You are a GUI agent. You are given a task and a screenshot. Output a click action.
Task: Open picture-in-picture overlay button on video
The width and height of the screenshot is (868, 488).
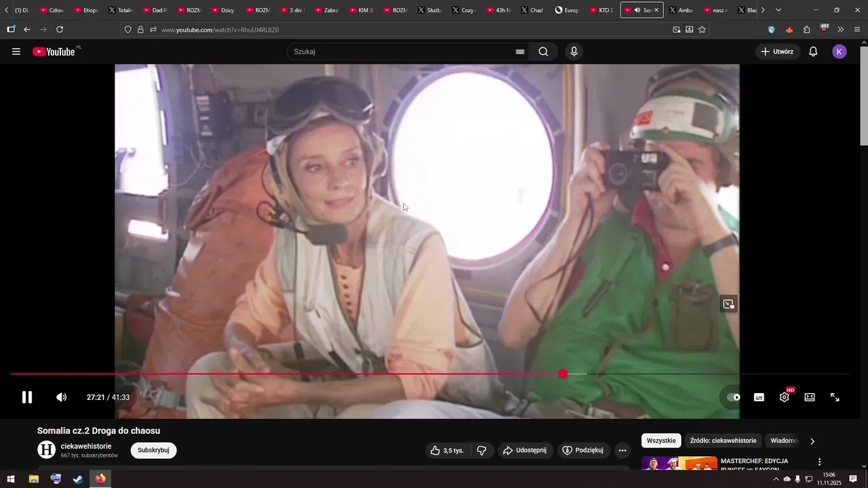[x=728, y=304]
